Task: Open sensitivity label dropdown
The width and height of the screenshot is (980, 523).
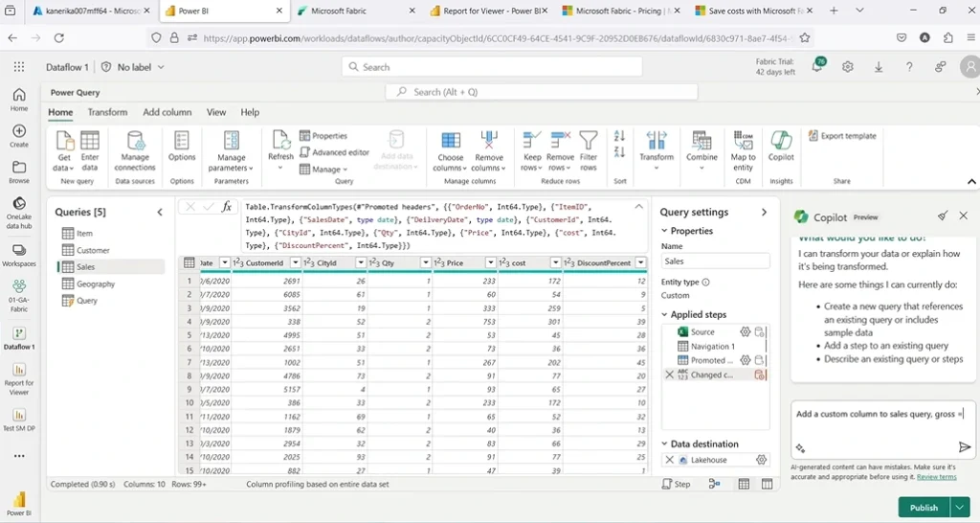Action: point(161,67)
